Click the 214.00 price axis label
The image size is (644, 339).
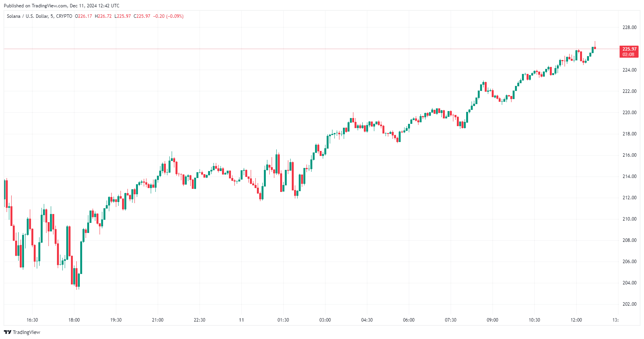pos(629,176)
